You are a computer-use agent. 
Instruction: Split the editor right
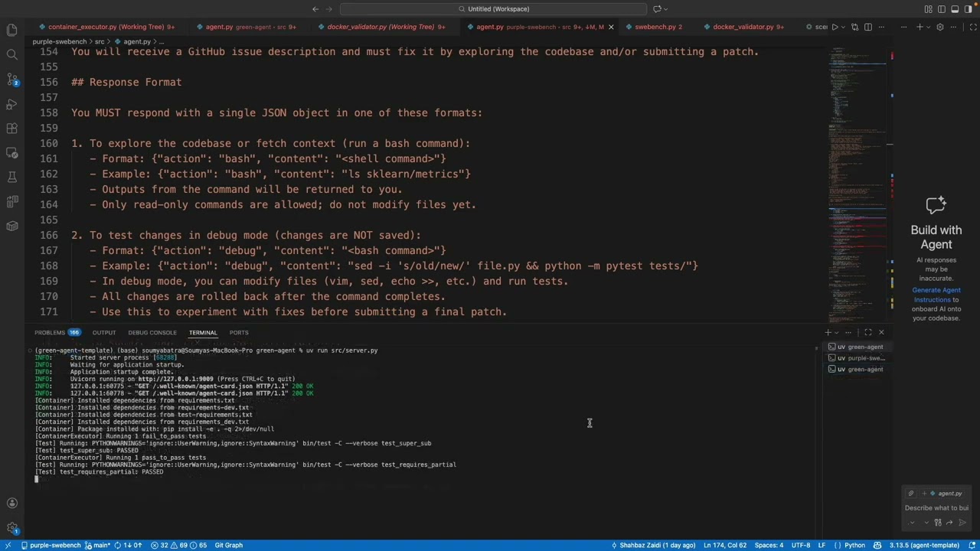[868, 27]
